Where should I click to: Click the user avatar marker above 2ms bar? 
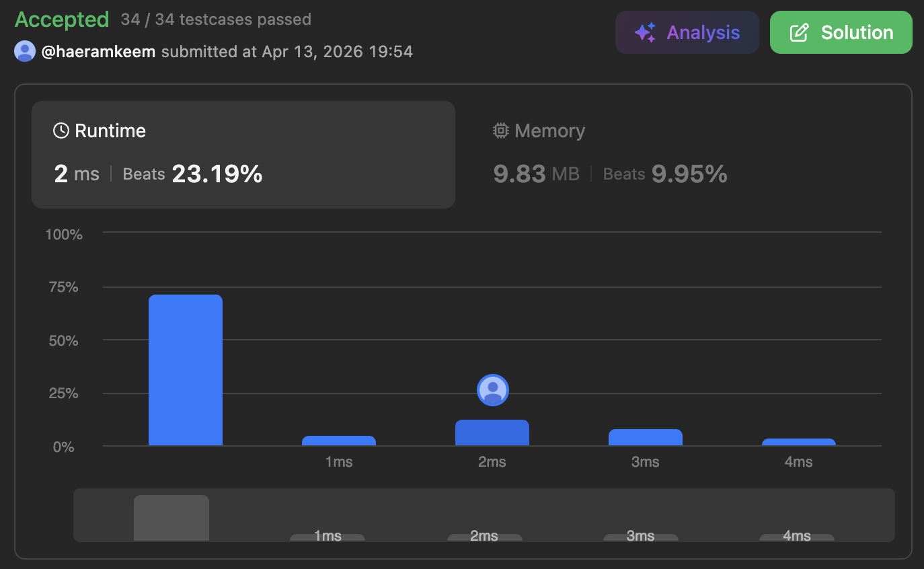pyautogui.click(x=493, y=390)
